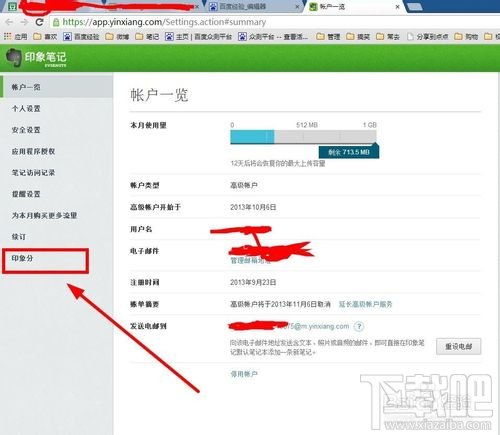This screenshot has width=500, height=435.
Task: Switch to the 百度经验_编辑器 tab
Action: coord(253,7)
